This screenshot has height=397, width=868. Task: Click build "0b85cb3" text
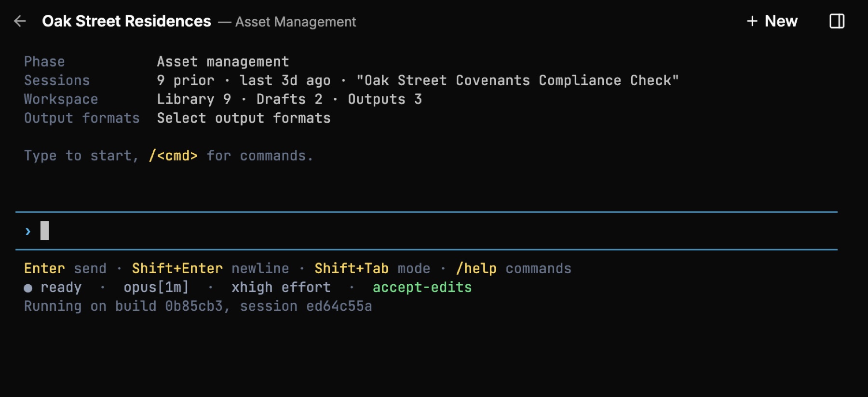(194, 306)
